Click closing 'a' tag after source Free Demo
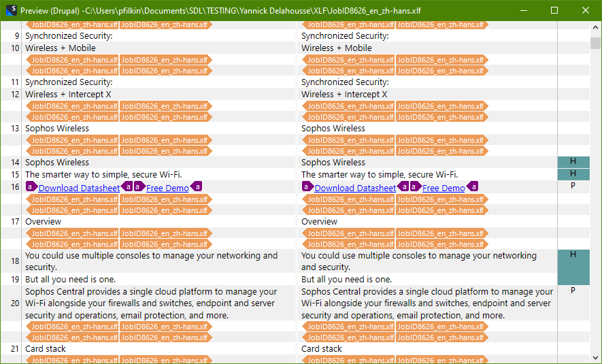The image size is (602, 364). (196, 186)
